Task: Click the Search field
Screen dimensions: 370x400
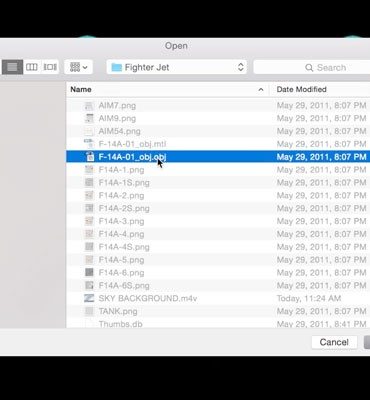Action: (x=312, y=68)
